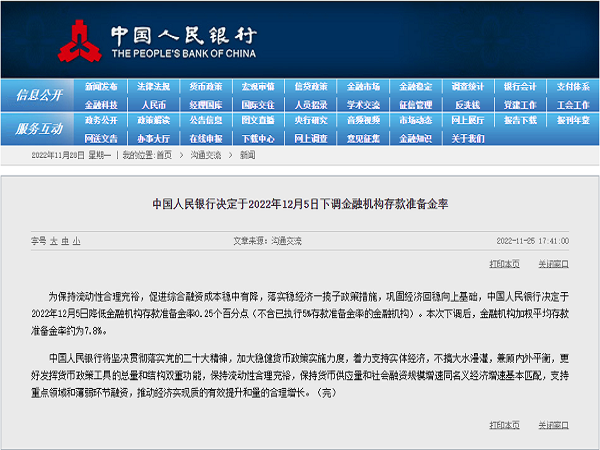Open the 新闻发布 menu item
This screenshot has height=450, width=600.
pos(101,87)
